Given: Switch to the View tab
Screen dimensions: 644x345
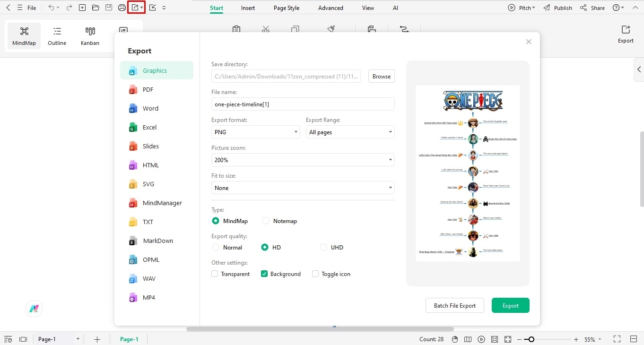Looking at the screenshot, I should coord(368,8).
